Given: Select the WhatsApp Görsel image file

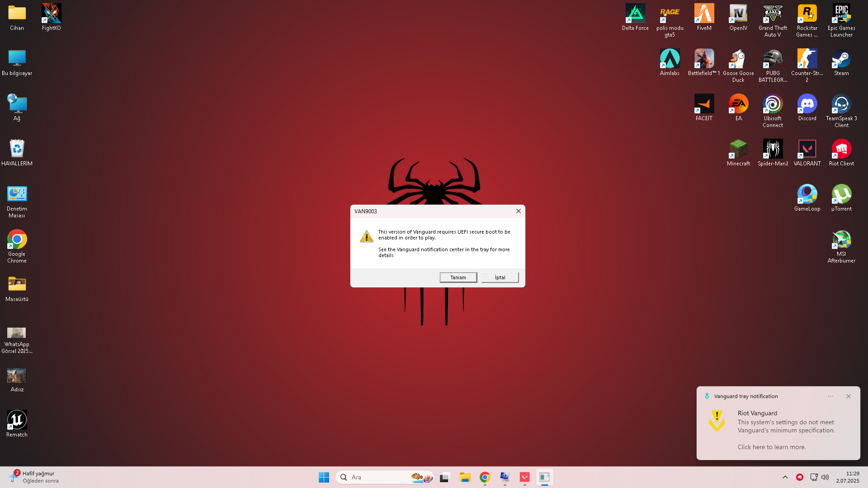Looking at the screenshot, I should pos(17,340).
